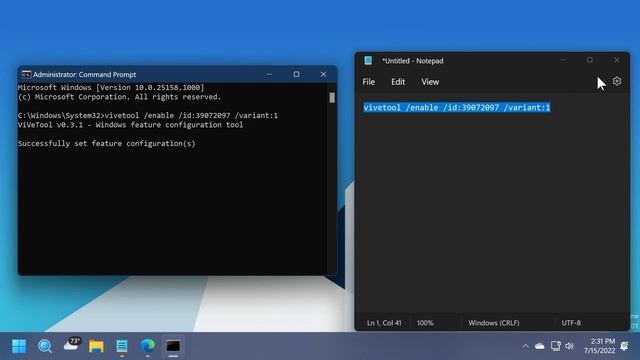Click the Microsoft Windows version line
The height and width of the screenshot is (360, 640).
(x=111, y=87)
